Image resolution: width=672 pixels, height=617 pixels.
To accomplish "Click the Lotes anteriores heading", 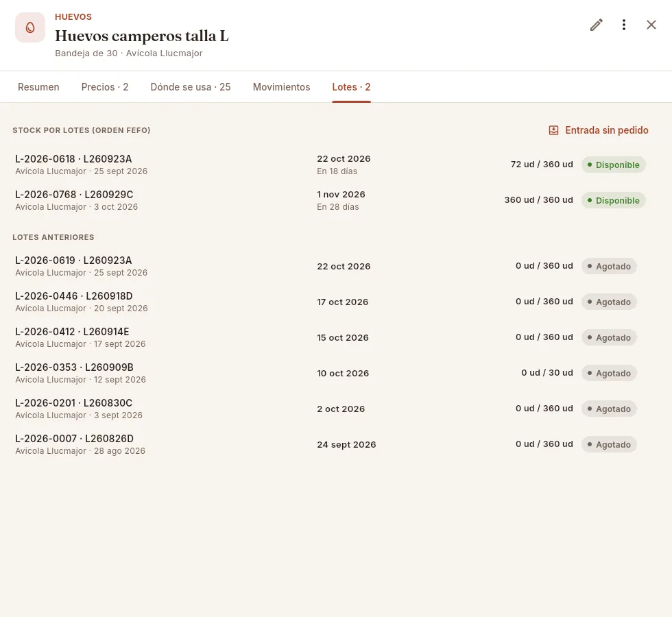I will click(53, 237).
